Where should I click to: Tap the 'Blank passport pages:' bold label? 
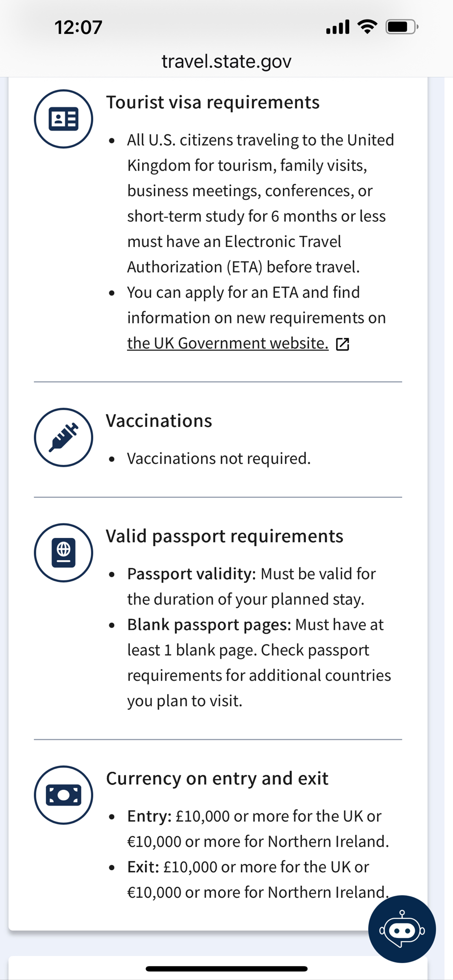click(209, 625)
